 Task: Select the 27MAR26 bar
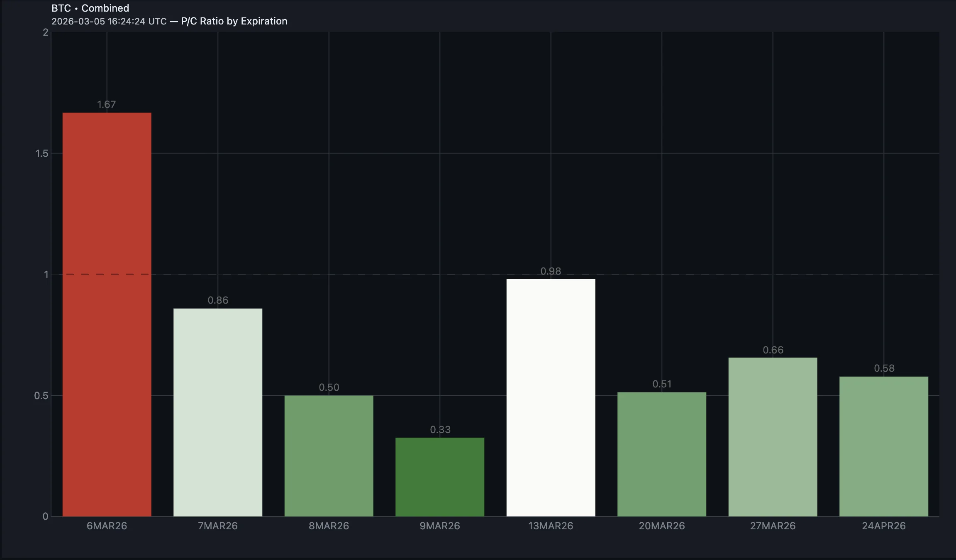pos(773,437)
